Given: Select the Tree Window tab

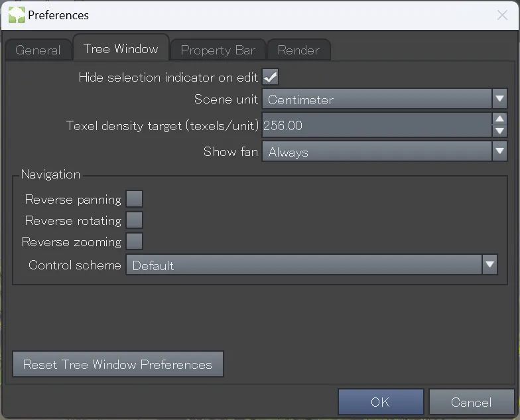Looking at the screenshot, I should point(121,48).
